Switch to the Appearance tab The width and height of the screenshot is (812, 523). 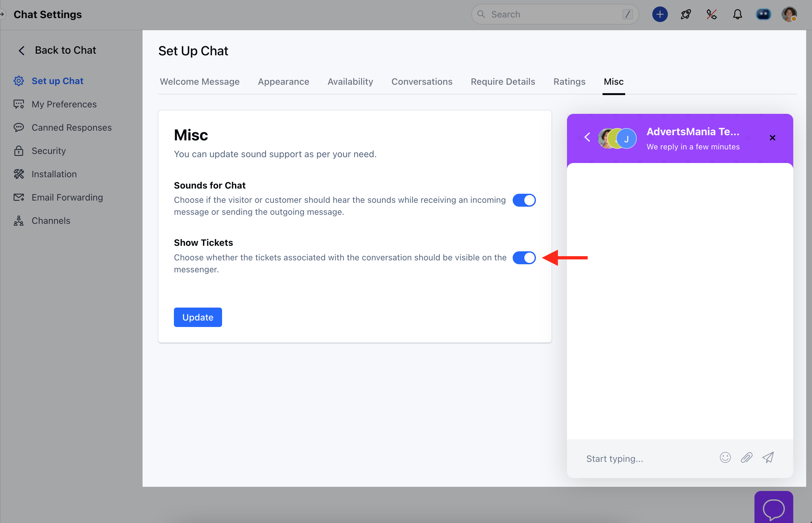[283, 82]
